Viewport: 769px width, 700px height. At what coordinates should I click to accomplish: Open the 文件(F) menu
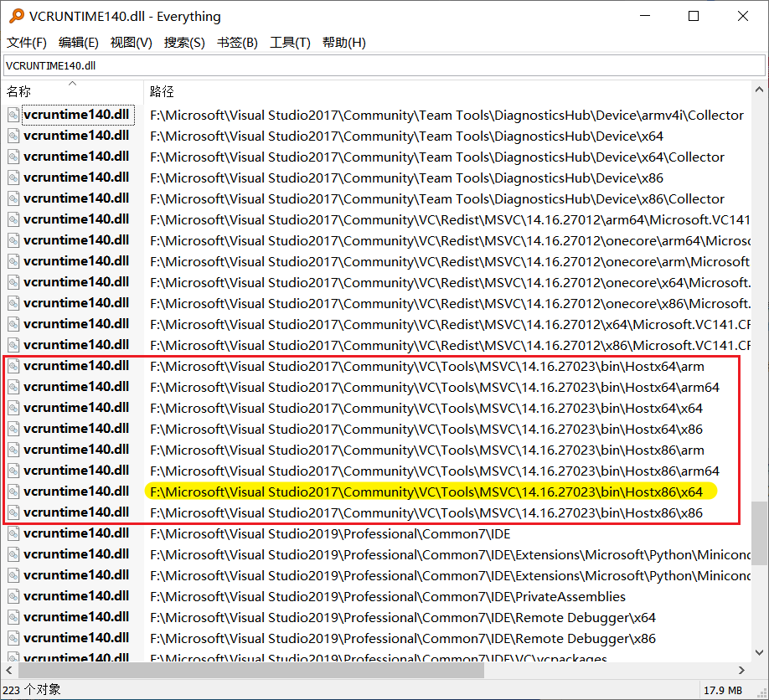click(x=27, y=43)
